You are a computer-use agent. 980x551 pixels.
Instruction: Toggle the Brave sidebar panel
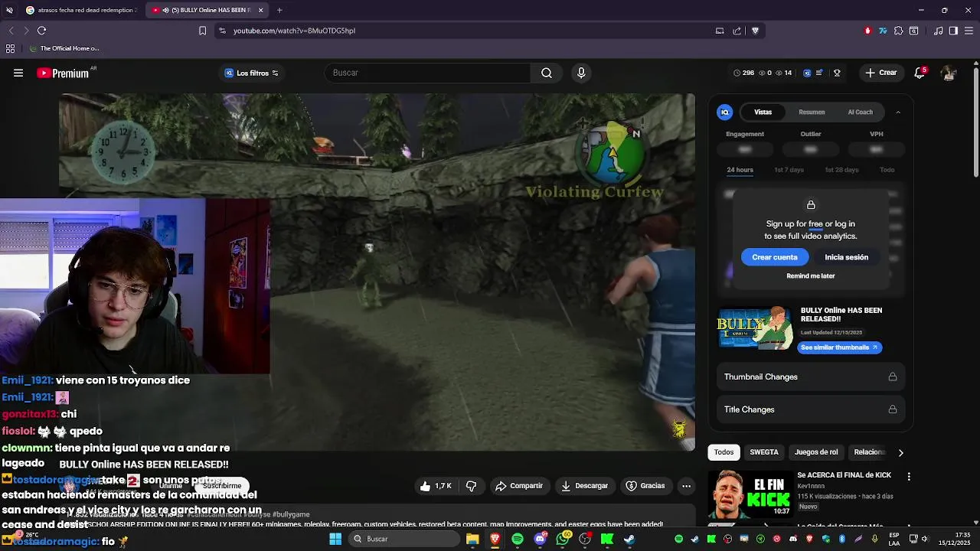(953, 31)
